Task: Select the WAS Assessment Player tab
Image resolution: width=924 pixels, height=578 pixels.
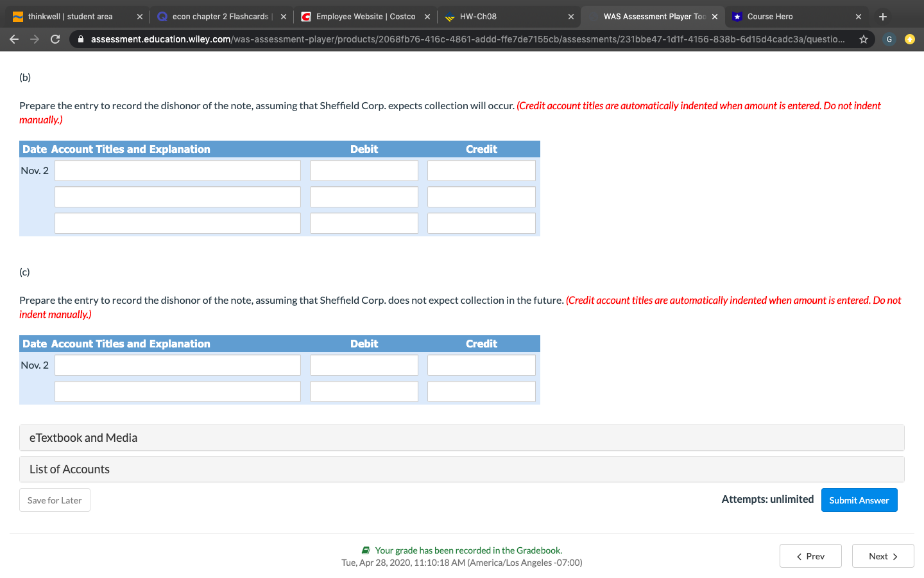Action: pyautogui.click(x=653, y=17)
